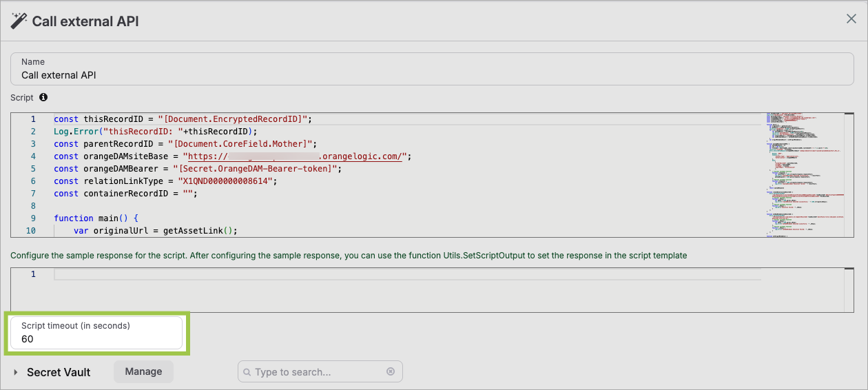Click the 'var originalUrl' line
Viewport: 868px width, 390px height.
(155, 231)
